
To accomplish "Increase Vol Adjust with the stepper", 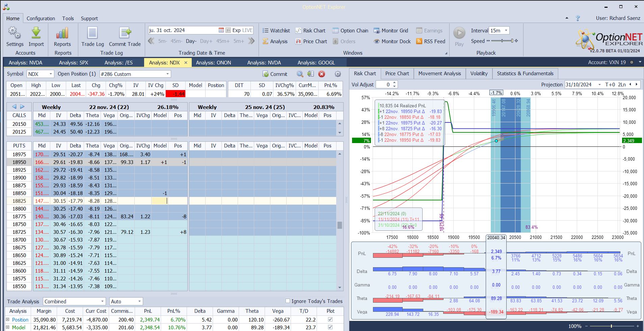I will (x=394, y=83).
